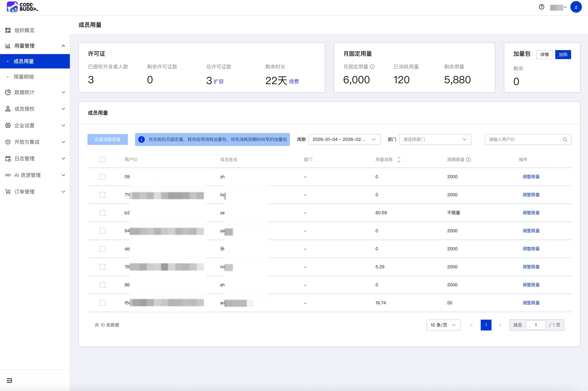Click info icon next to 周期限量
588x391 pixels.
[x=468, y=160]
